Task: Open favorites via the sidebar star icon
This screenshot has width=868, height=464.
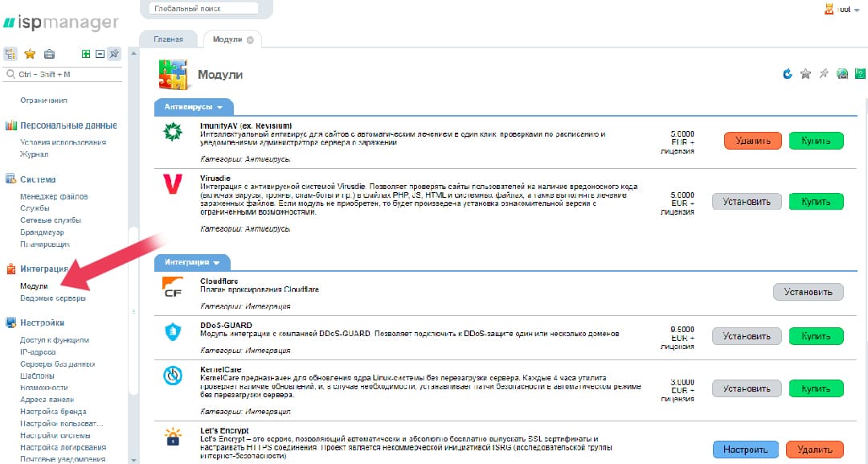Action: (30, 54)
